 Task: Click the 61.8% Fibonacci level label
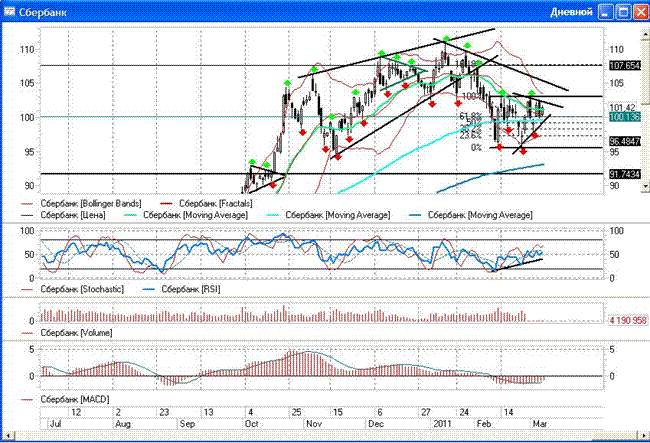(x=471, y=116)
